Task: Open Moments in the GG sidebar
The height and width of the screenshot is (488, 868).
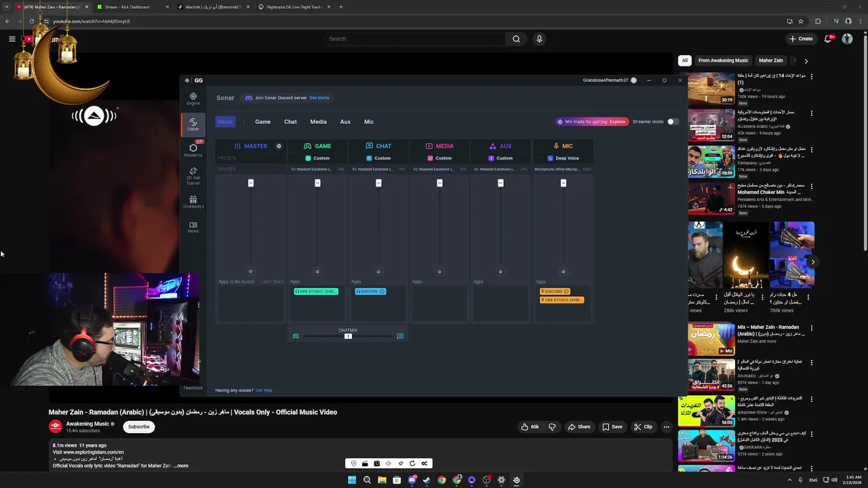Action: pyautogui.click(x=193, y=150)
